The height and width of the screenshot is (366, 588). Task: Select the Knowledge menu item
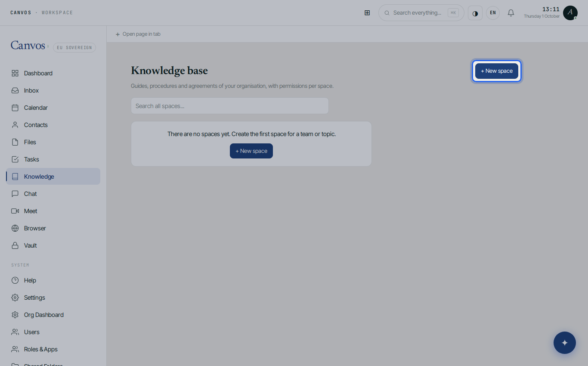pyautogui.click(x=53, y=177)
